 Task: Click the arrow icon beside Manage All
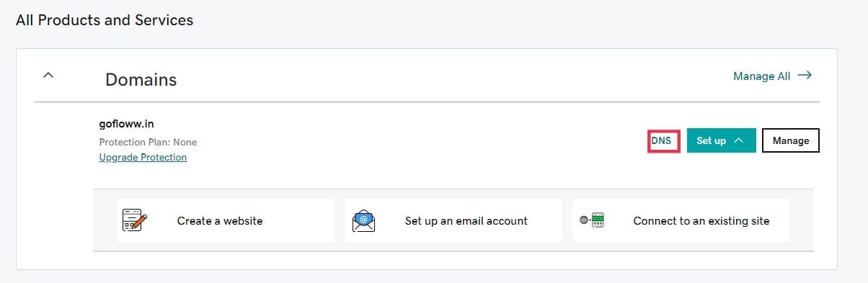(805, 75)
